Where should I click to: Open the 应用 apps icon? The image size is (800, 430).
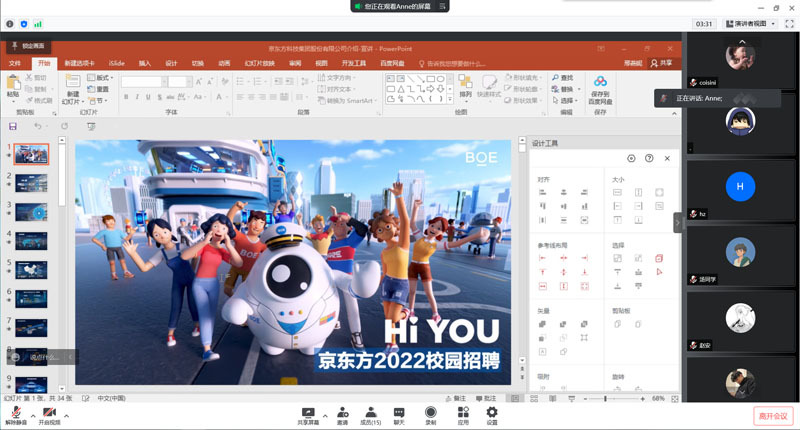[463, 414]
